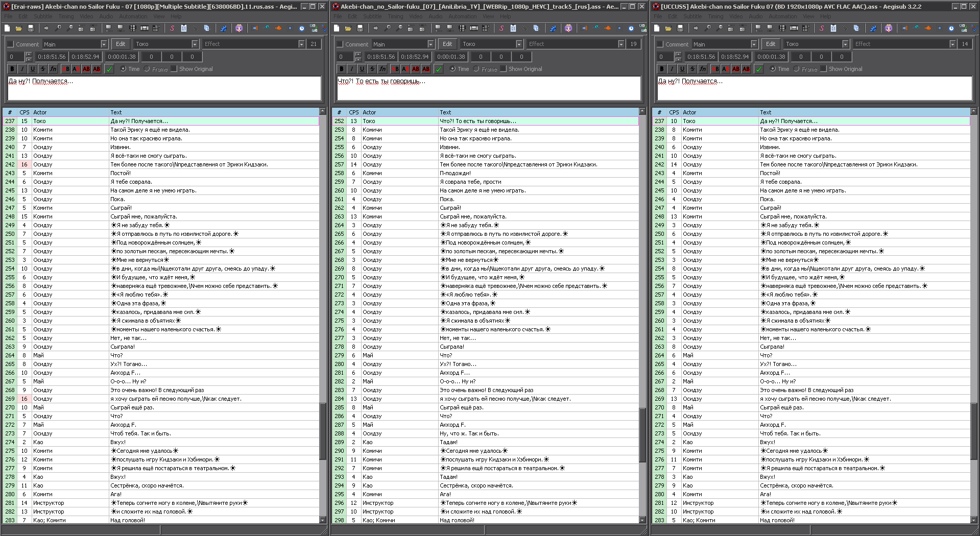The width and height of the screenshot is (980, 536).
Task: Expand Main style dropdown in Erai-raws window
Action: pos(104,44)
